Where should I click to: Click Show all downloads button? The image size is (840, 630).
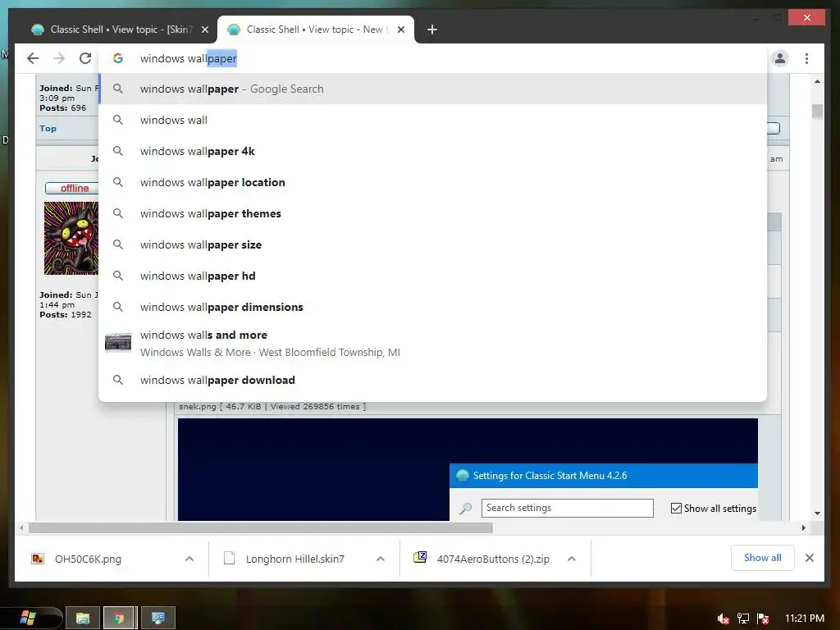click(x=762, y=558)
